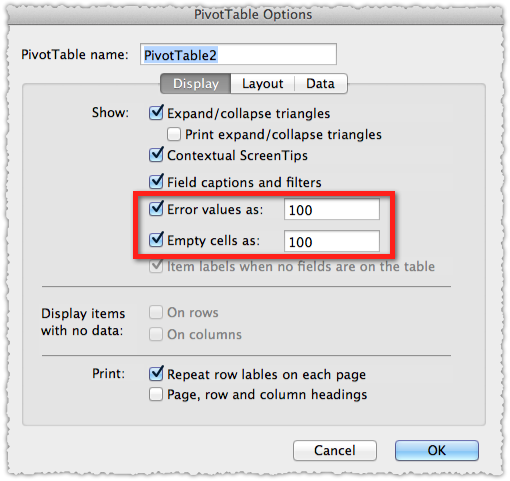Image resolution: width=510 pixels, height=481 pixels.
Task: Enable Page, row and column headings
Action: 156,394
